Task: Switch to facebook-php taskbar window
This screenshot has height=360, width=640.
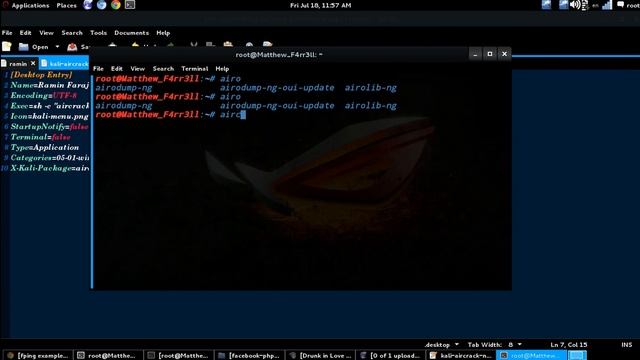Action: pos(249,355)
